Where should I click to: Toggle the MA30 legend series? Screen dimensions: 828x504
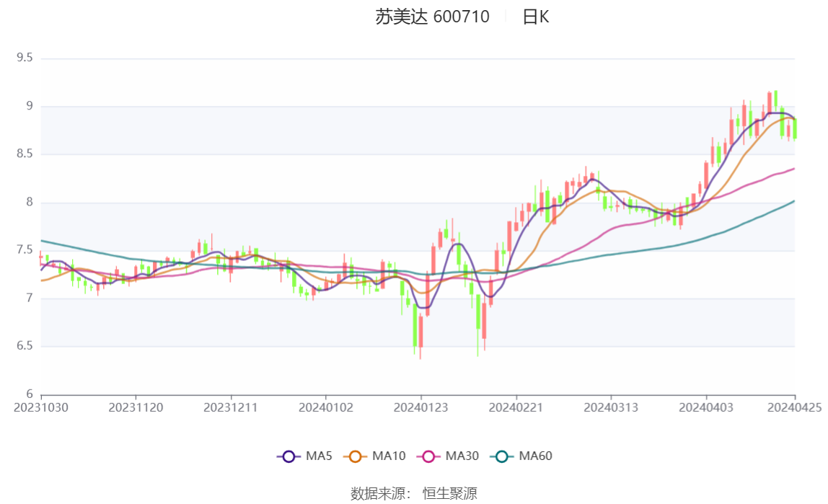(448, 456)
